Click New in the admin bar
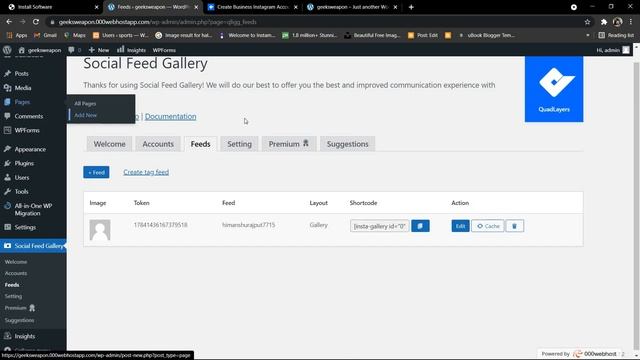 coord(99,50)
